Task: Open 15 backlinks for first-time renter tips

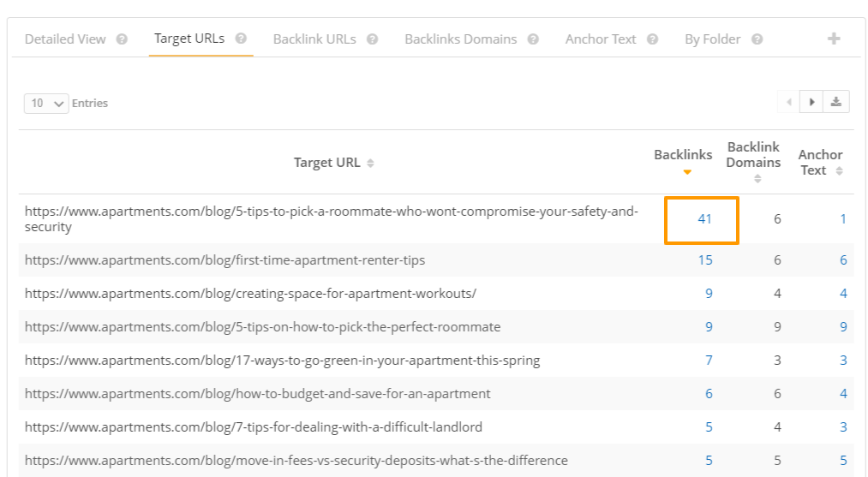Action: click(x=704, y=260)
